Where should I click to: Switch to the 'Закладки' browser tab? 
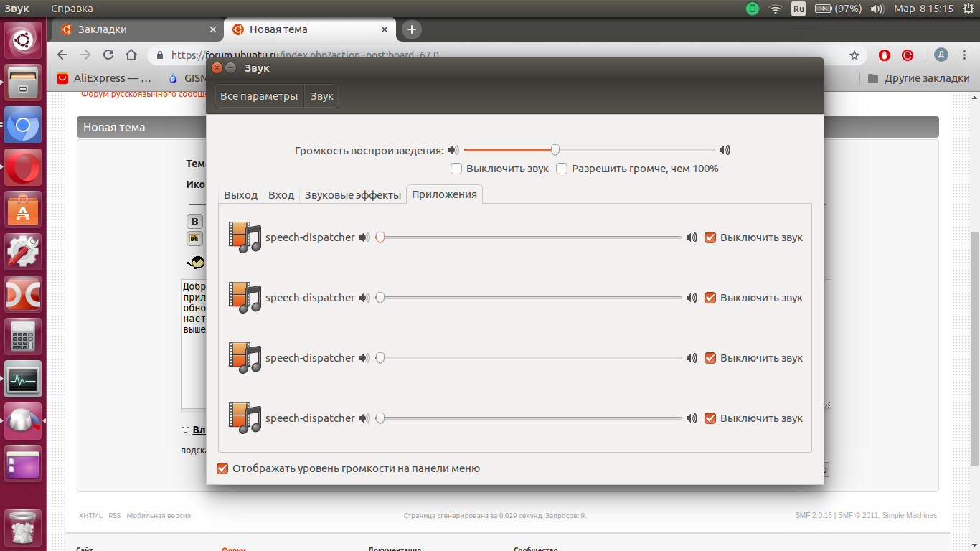click(135, 29)
